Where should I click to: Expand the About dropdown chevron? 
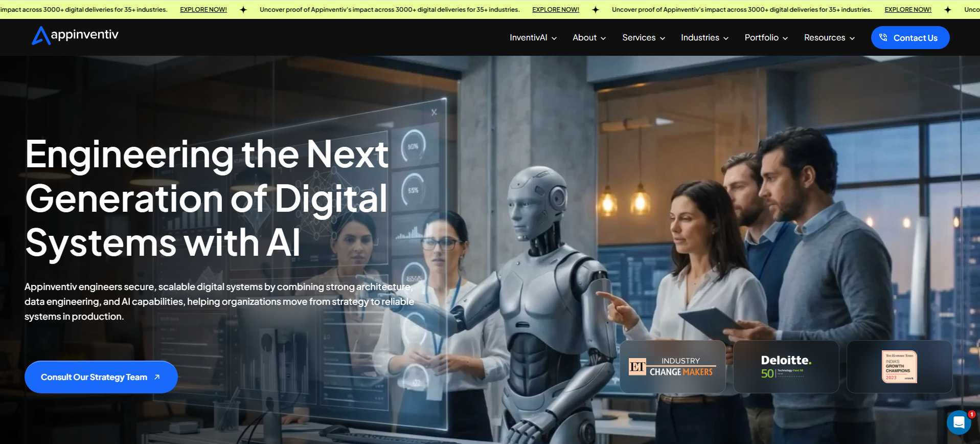coord(603,38)
